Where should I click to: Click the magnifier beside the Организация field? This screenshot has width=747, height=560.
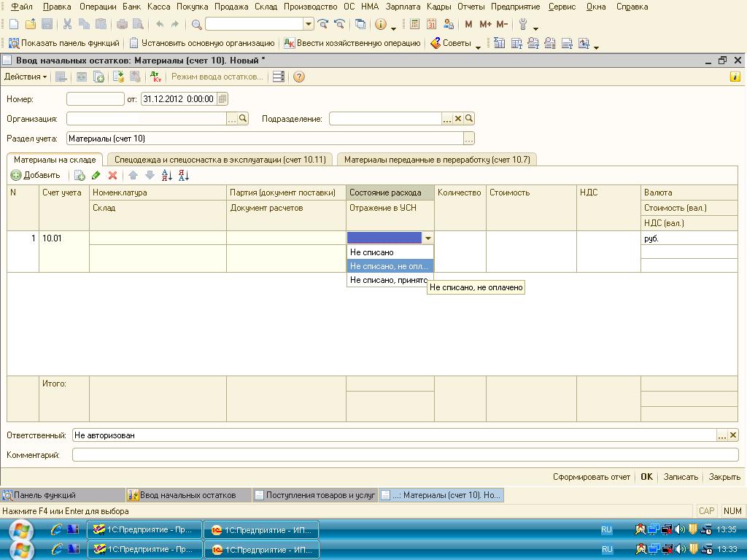coord(244,119)
